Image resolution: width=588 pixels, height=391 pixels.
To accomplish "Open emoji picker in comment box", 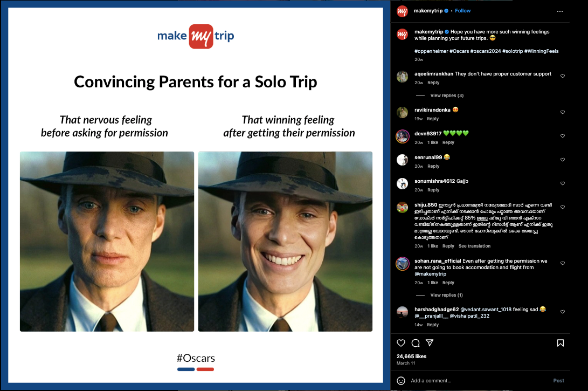I will point(401,381).
